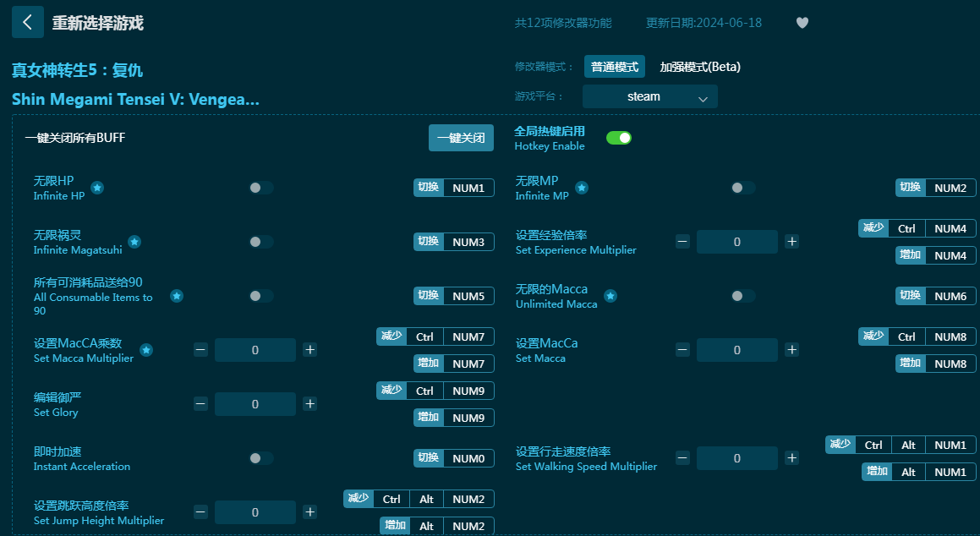
Task: Click Set Glory 增加 NUM9 hotkey
Action: coord(454,418)
